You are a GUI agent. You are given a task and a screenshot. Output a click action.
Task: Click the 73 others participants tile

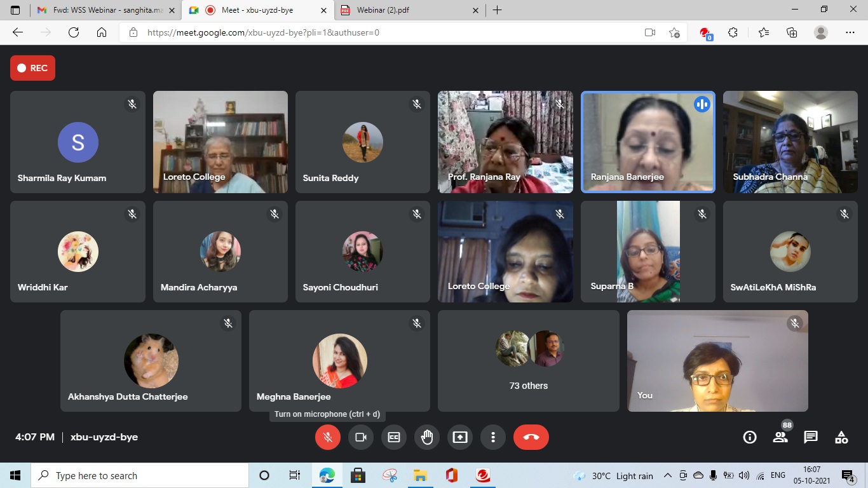528,361
